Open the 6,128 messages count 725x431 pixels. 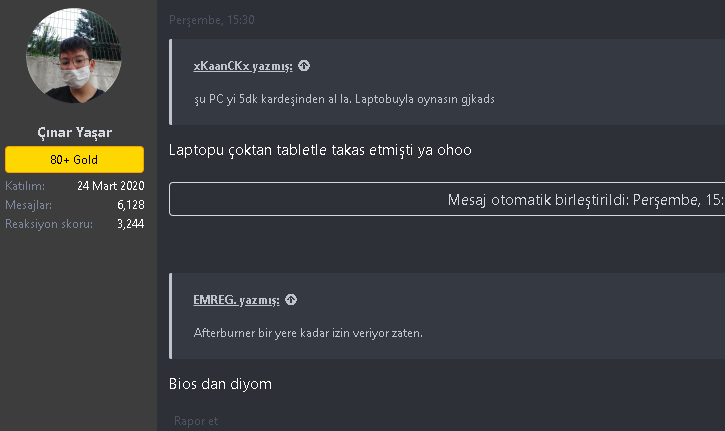(130, 204)
